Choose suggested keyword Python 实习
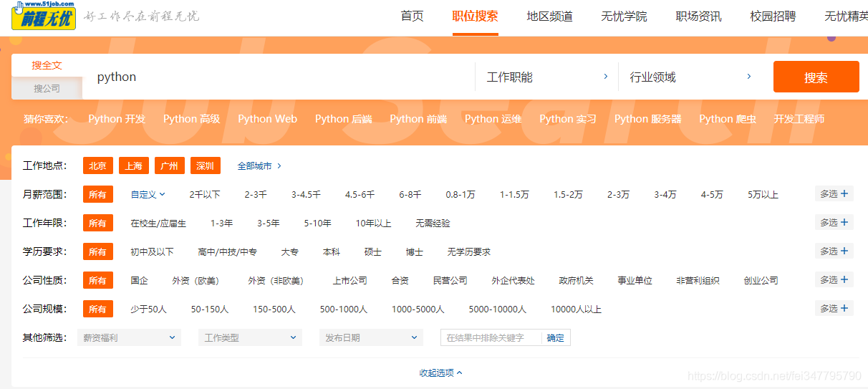The height and width of the screenshot is (389, 868). point(568,119)
